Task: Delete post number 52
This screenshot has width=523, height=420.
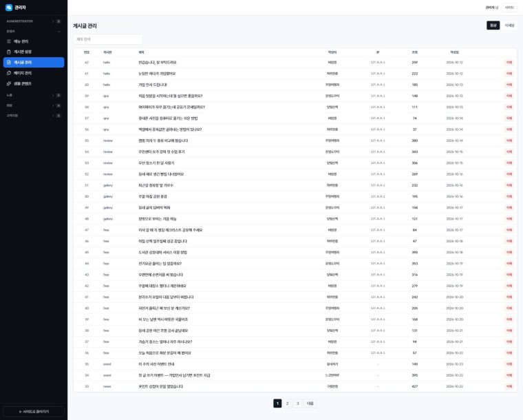Action: tap(509, 174)
